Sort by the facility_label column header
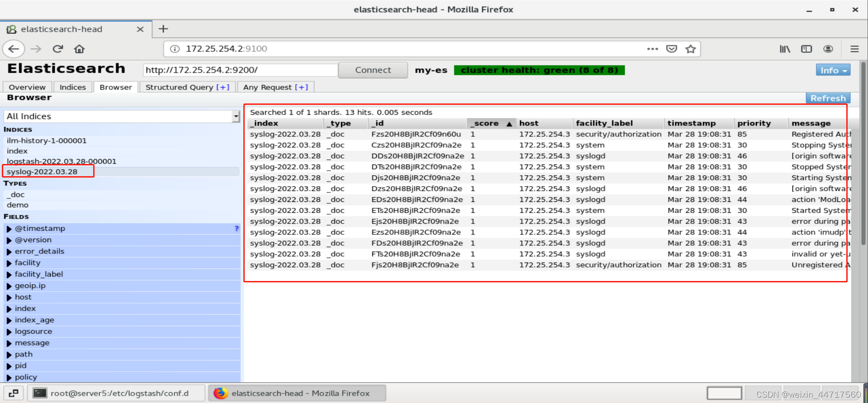 click(x=618, y=123)
